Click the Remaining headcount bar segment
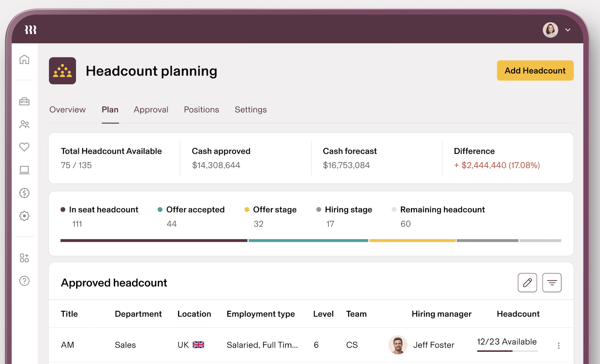The width and height of the screenshot is (600, 364). point(540,240)
